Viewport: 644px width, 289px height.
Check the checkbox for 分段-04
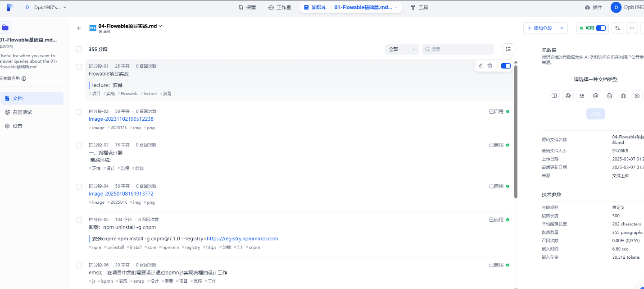click(79, 187)
